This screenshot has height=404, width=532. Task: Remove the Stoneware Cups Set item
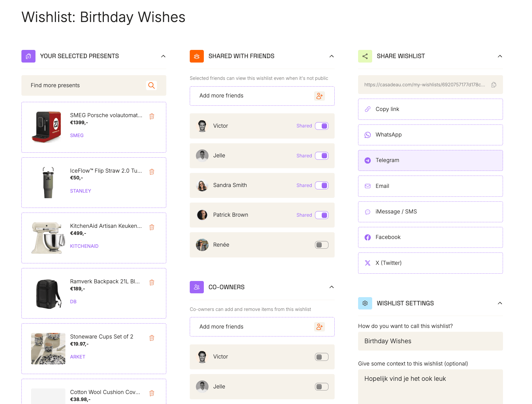152,338
